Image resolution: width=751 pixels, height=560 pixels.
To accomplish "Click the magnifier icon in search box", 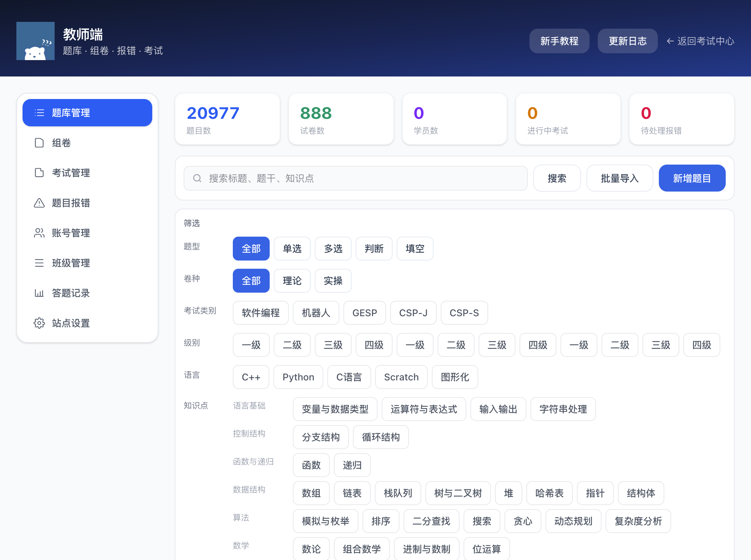I will [x=197, y=178].
